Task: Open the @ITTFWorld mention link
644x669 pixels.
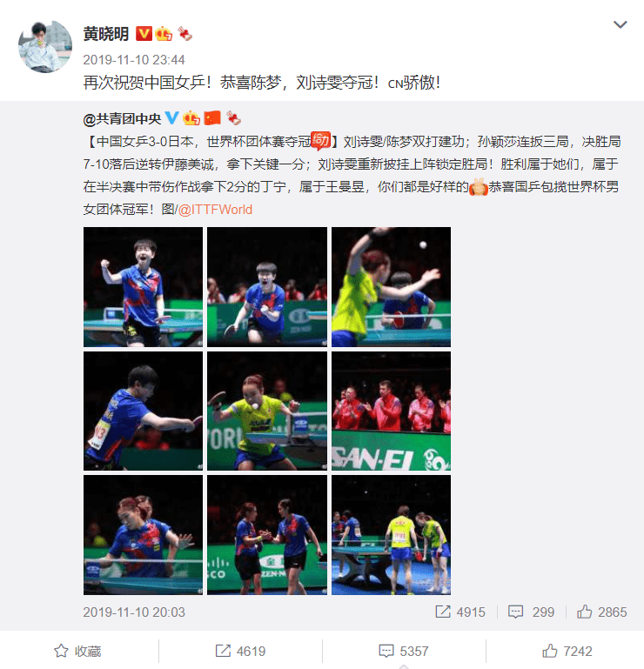Action: [x=215, y=210]
